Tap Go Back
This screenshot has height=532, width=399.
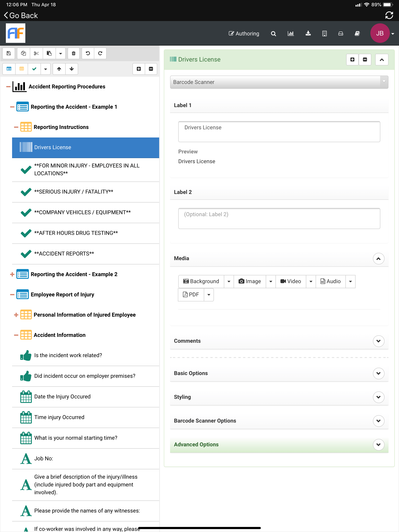[x=21, y=15]
